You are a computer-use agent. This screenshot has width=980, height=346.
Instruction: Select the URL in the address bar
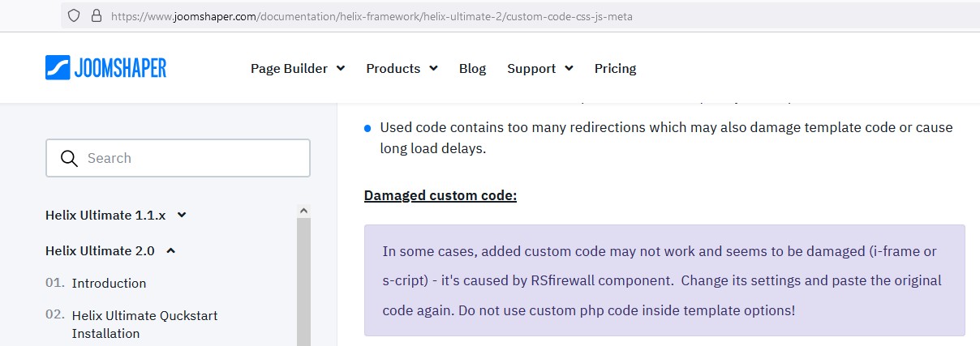coord(373,15)
